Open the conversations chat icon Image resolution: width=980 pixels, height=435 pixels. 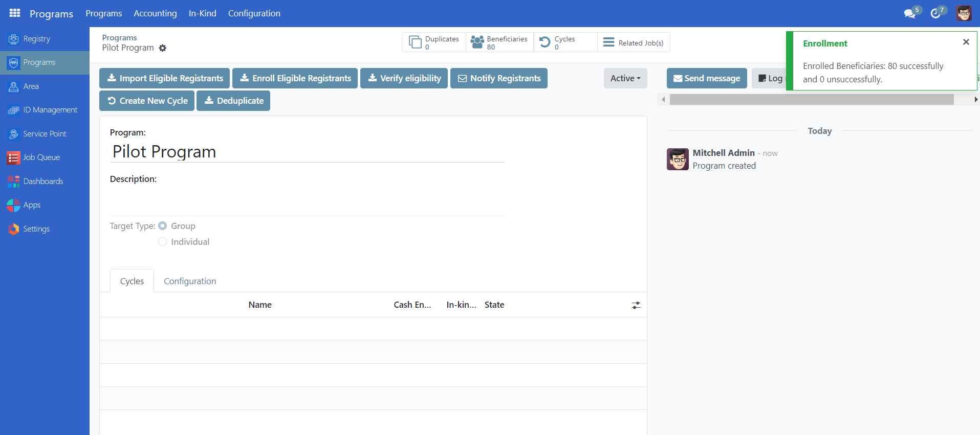click(909, 14)
